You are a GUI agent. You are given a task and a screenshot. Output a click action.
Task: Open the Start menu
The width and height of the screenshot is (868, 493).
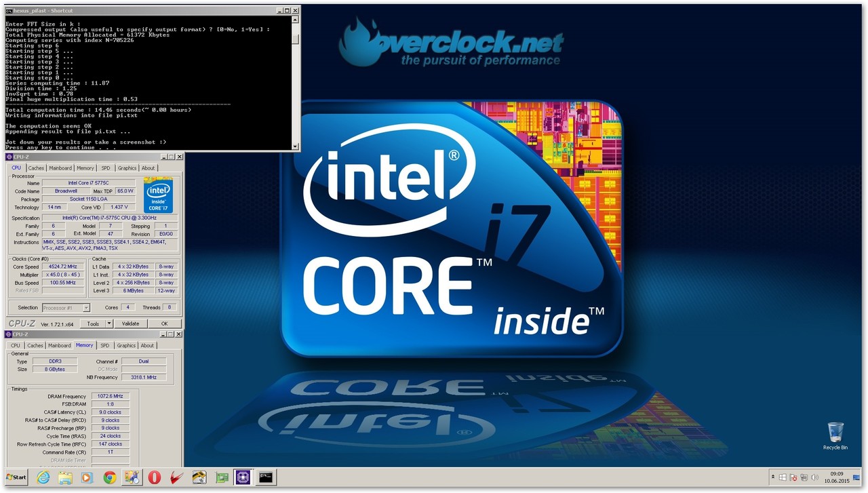16,477
